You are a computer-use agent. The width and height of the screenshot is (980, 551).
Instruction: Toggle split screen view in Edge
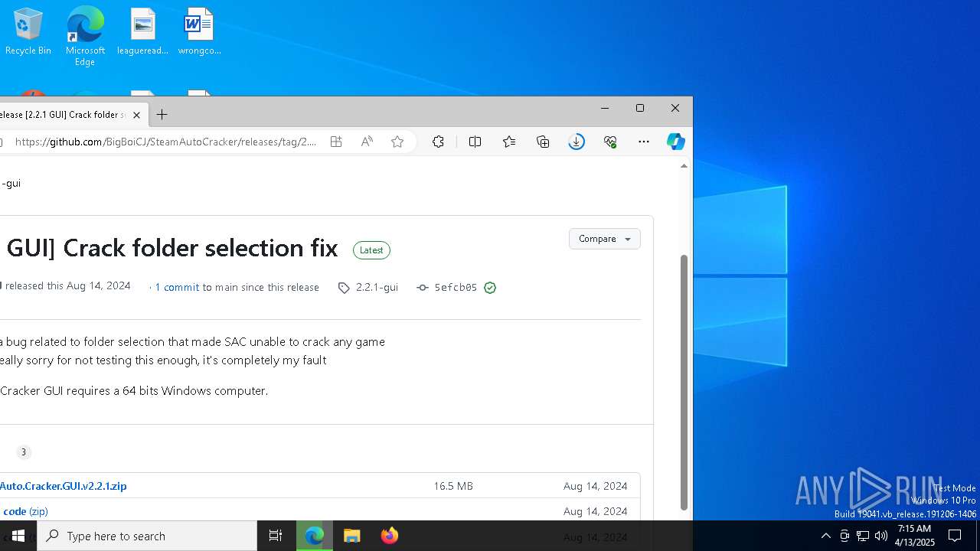click(x=475, y=142)
